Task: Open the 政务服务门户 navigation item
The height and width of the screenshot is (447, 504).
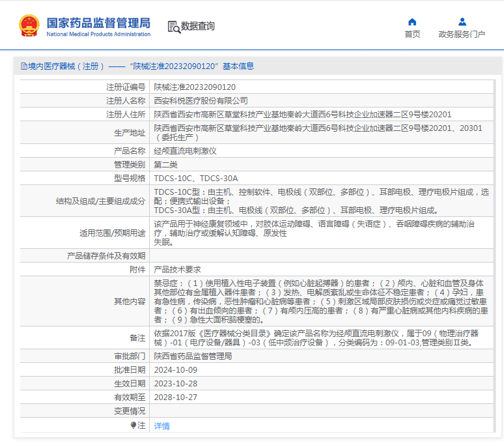Action: click(462, 35)
